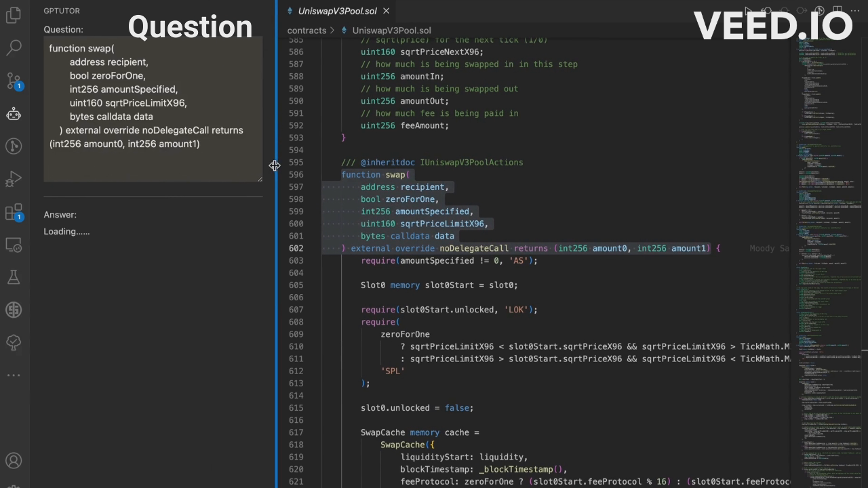This screenshot has height=488, width=868.
Task: Click 'function swap(' on line 596
Action: [375, 174]
